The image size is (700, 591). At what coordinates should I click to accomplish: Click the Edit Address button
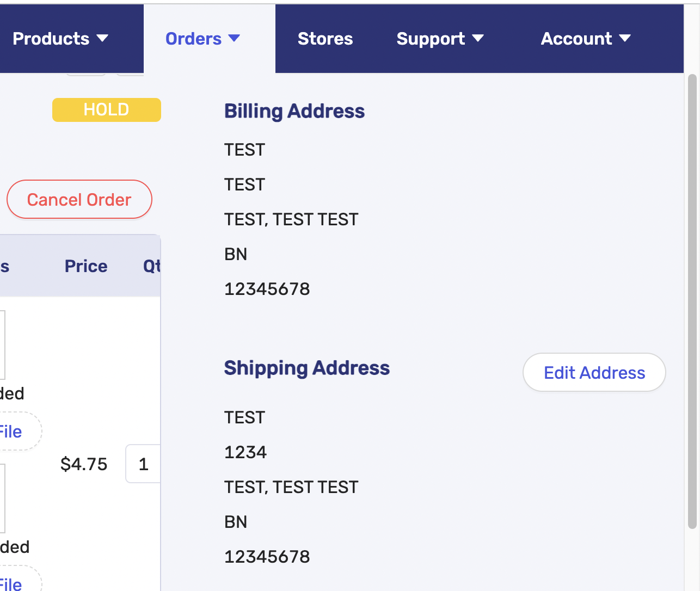point(594,373)
